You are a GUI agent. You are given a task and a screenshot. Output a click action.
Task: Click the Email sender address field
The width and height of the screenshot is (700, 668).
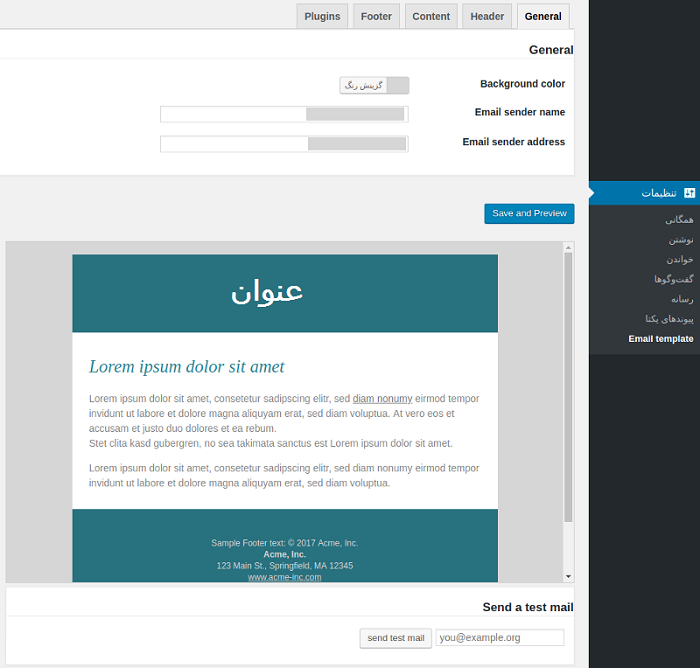(x=284, y=144)
